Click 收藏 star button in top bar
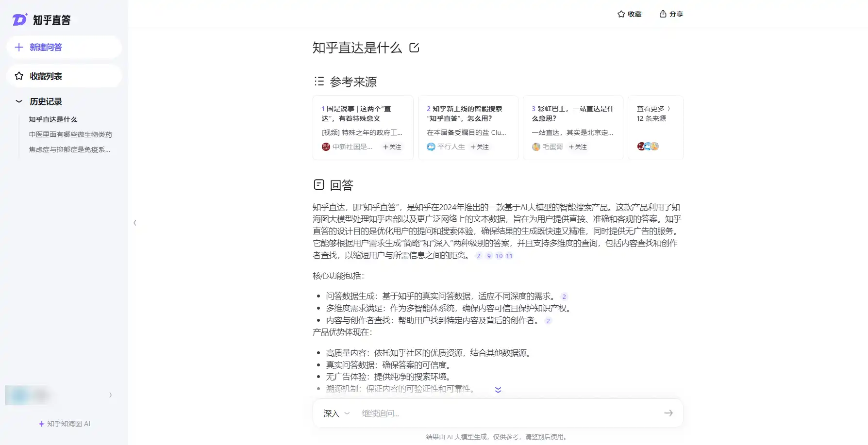868x445 pixels. point(629,14)
